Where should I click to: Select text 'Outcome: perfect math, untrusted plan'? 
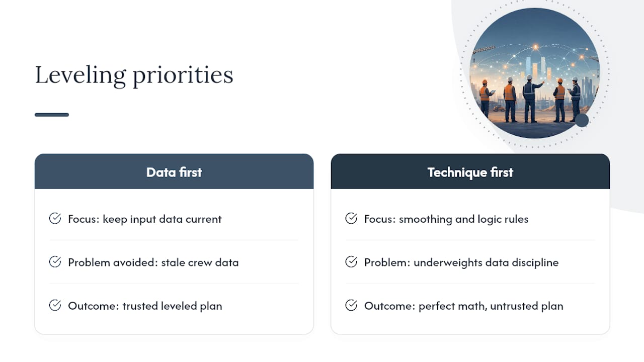(x=464, y=306)
